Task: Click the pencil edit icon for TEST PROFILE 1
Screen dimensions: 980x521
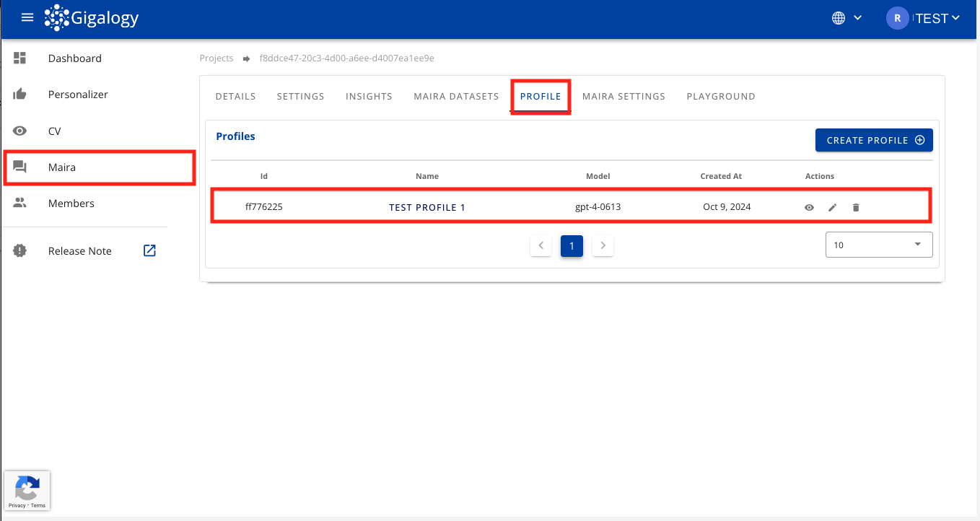Action: point(832,208)
